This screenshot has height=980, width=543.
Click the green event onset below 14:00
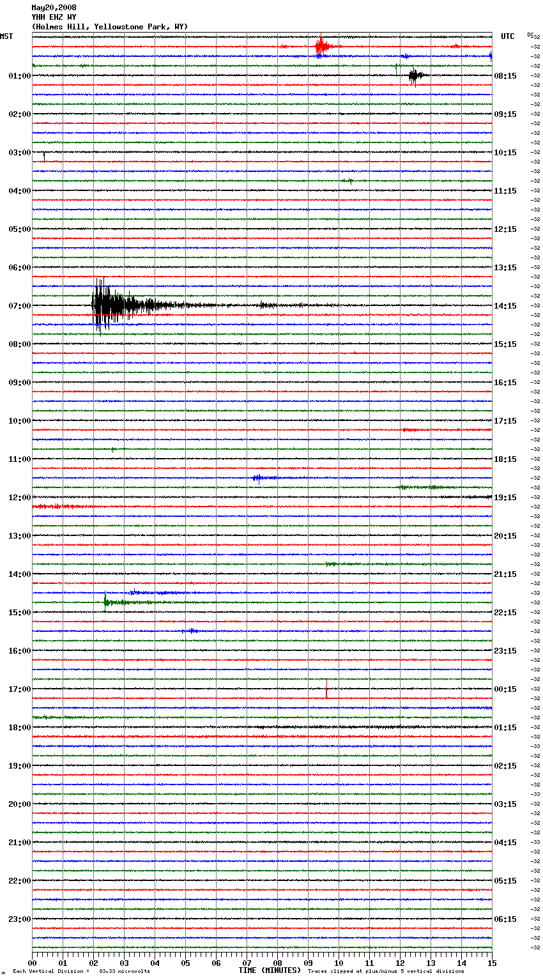(107, 602)
